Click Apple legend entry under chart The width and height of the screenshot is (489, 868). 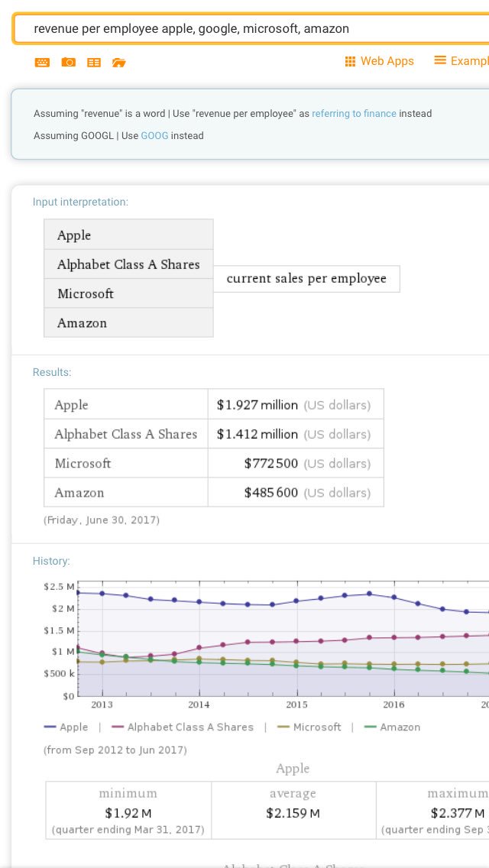coord(66,727)
